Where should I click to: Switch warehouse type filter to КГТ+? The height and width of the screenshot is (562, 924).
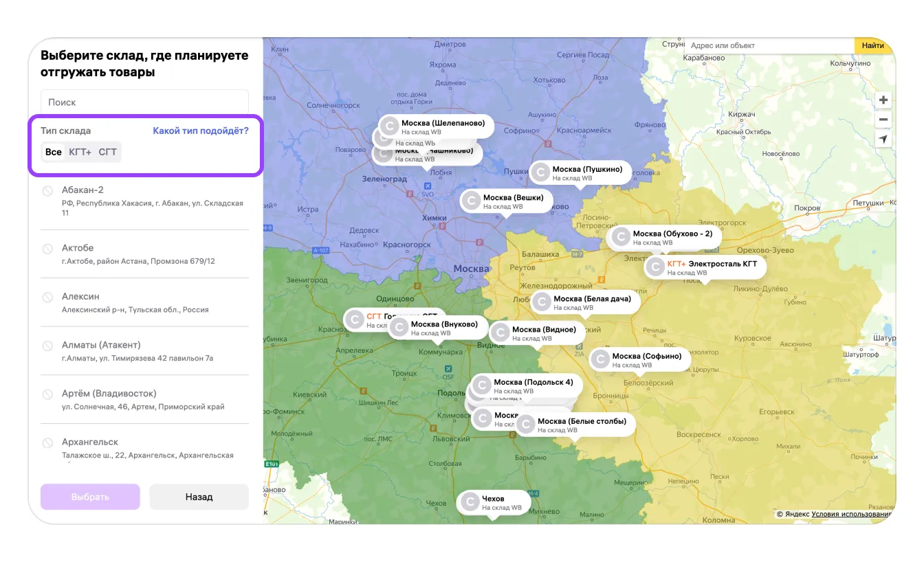[80, 152]
